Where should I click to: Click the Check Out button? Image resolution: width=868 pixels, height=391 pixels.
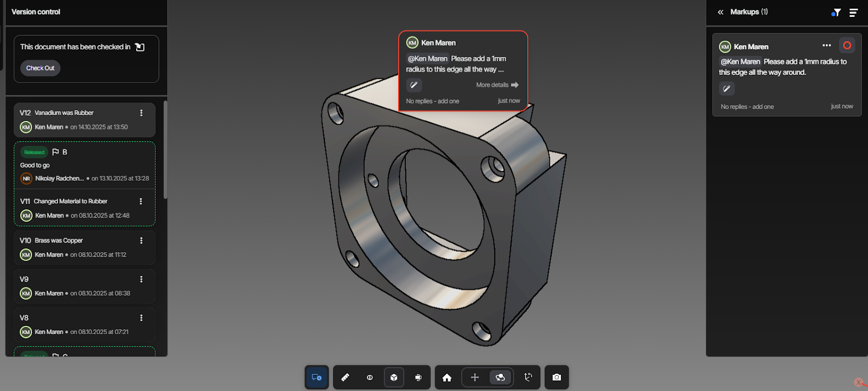tap(40, 68)
